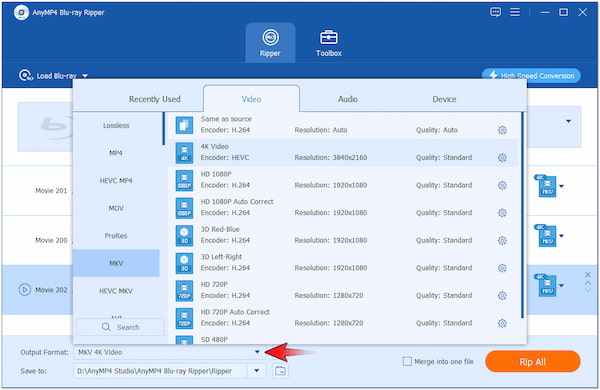Click the Blu-ray disc thumbnail
This screenshot has width=600, height=390.
(x=45, y=127)
